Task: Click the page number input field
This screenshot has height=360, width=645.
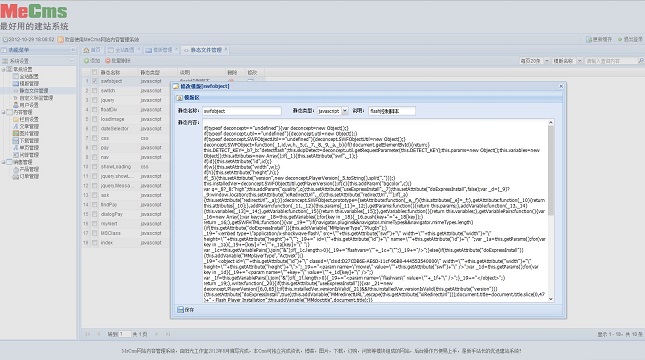Action: (x=125, y=334)
